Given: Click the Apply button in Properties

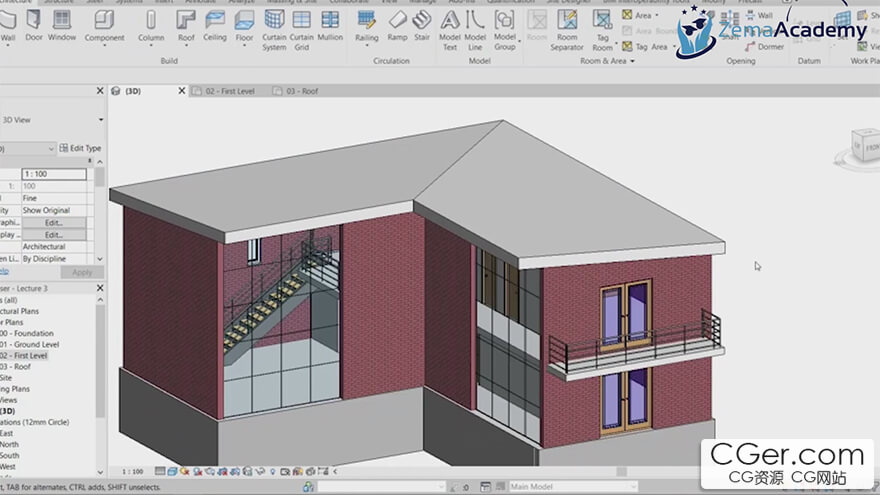Looking at the screenshot, I should pyautogui.click(x=82, y=272).
